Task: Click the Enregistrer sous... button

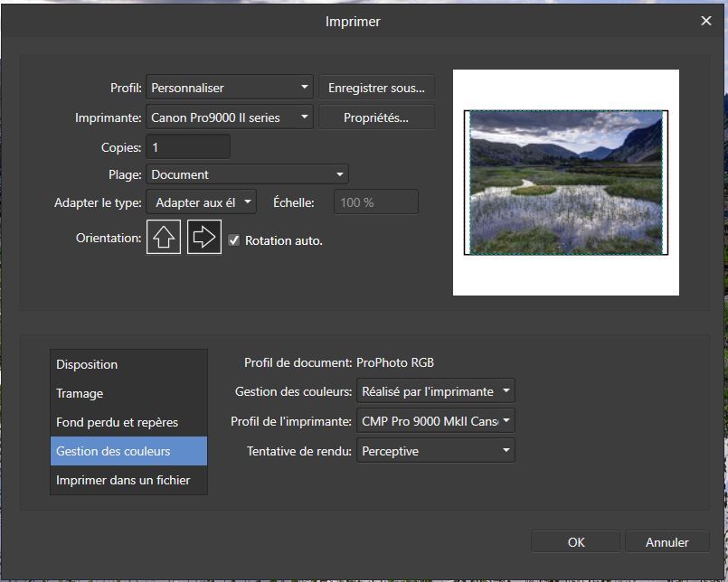Action: coord(376,88)
